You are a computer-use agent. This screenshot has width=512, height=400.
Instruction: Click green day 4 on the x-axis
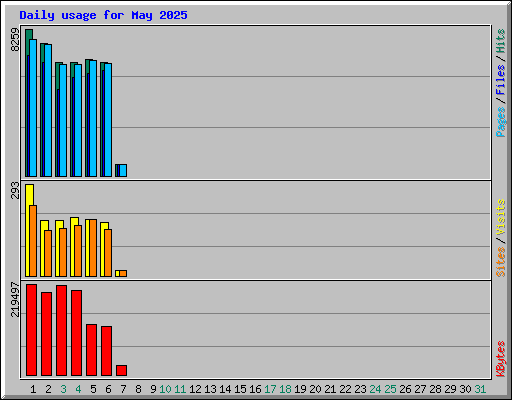(x=78, y=389)
